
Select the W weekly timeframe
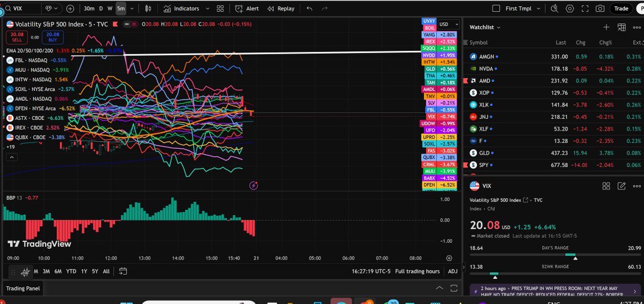[x=110, y=8]
